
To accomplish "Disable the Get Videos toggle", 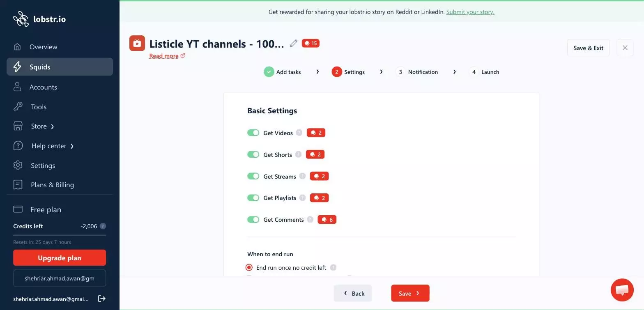I will point(253,133).
